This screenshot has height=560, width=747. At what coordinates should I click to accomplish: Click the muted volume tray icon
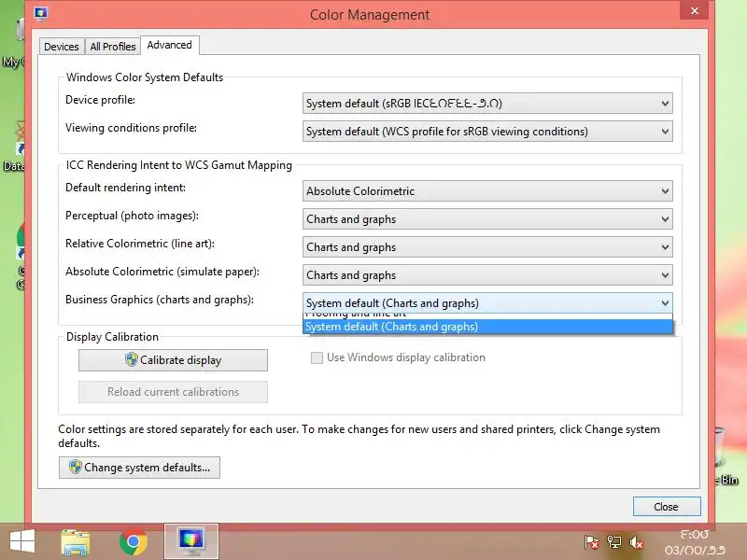pos(637,542)
